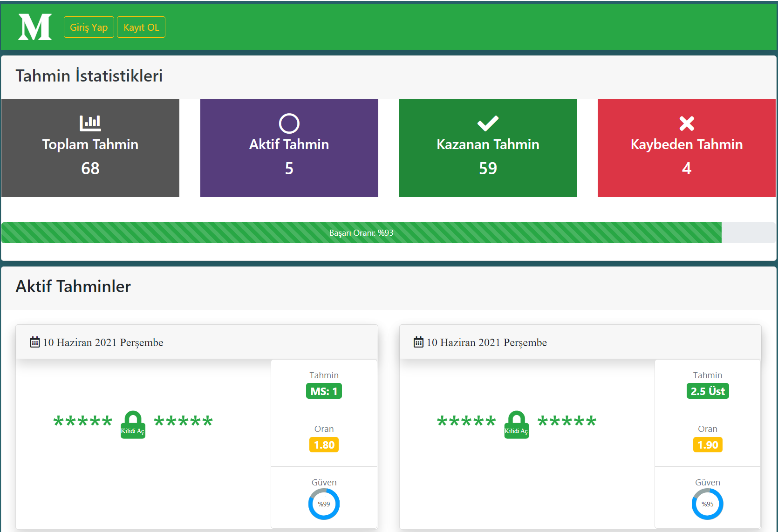
Task: Click the date text of the 2.5 Üst card
Action: click(487, 342)
